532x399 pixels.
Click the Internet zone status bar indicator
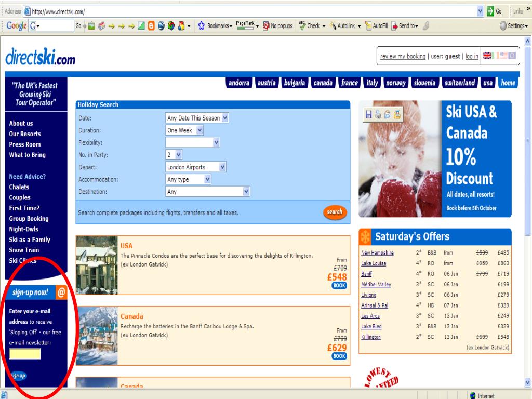pyautogui.click(x=482, y=395)
